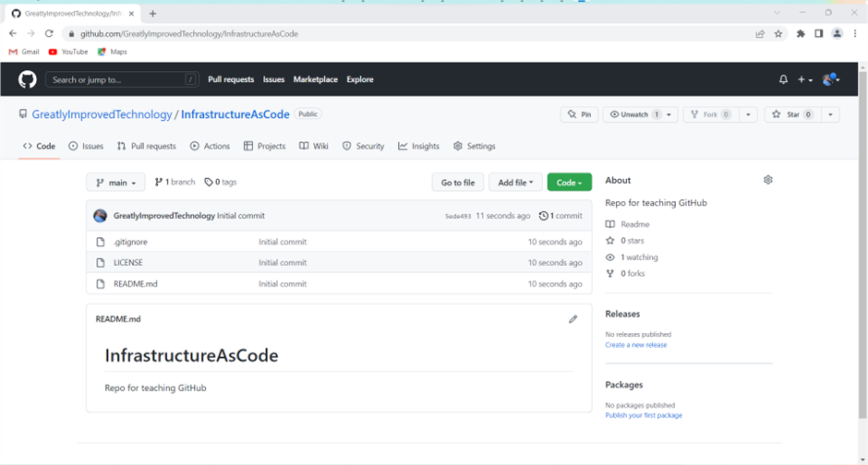The image size is (868, 465).
Task: Click Create a new release link
Action: 635,345
